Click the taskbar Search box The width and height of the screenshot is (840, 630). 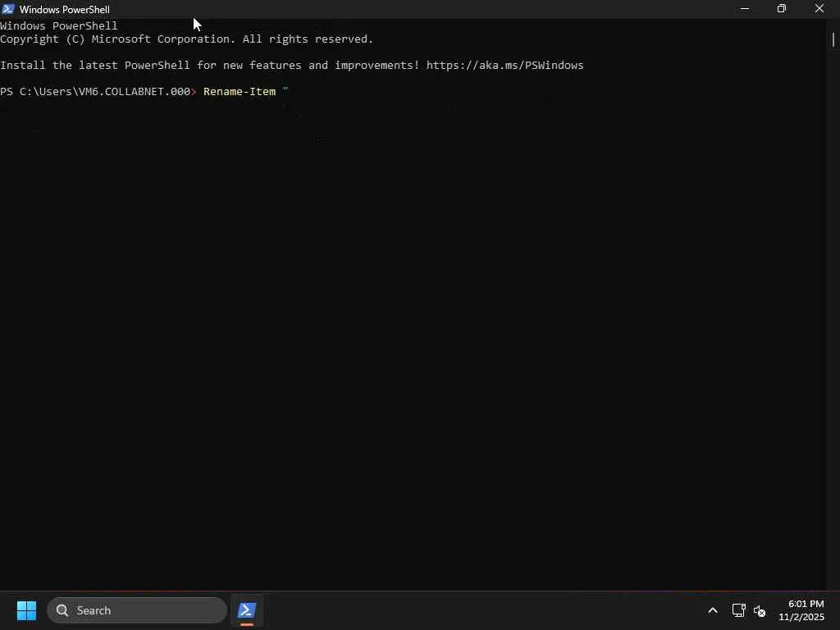pos(137,610)
